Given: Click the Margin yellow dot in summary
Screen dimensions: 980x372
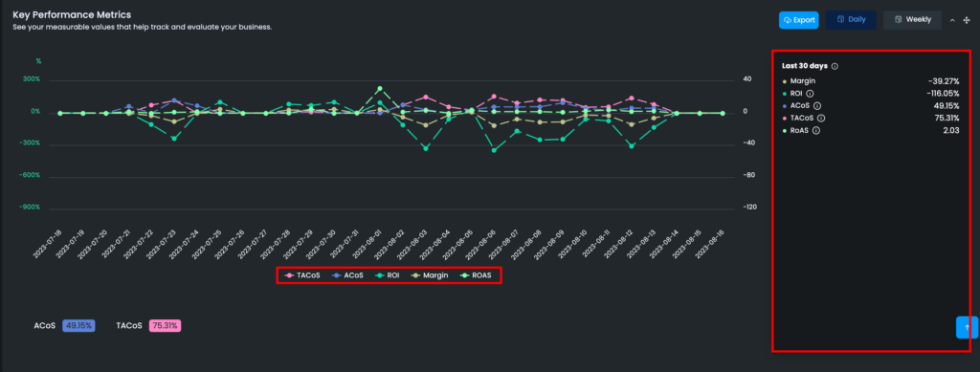Looking at the screenshot, I should [x=785, y=81].
